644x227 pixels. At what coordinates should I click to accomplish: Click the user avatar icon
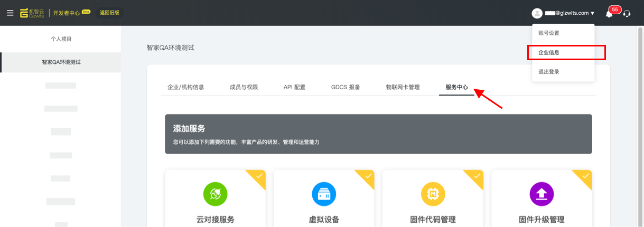[537, 13]
